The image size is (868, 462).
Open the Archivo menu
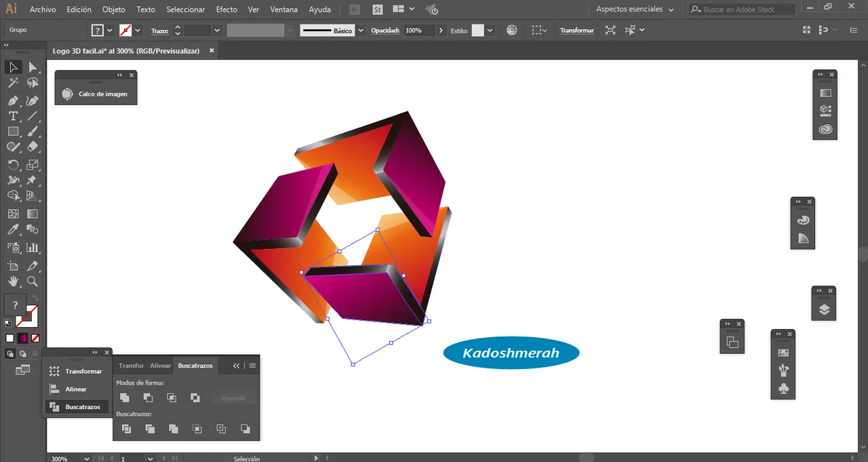43,9
